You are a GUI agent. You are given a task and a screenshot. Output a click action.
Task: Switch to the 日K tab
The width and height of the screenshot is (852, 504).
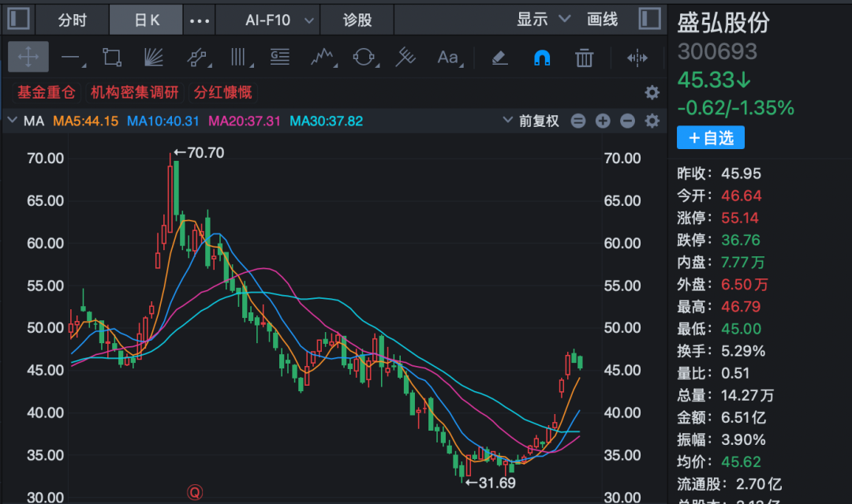[x=147, y=20]
